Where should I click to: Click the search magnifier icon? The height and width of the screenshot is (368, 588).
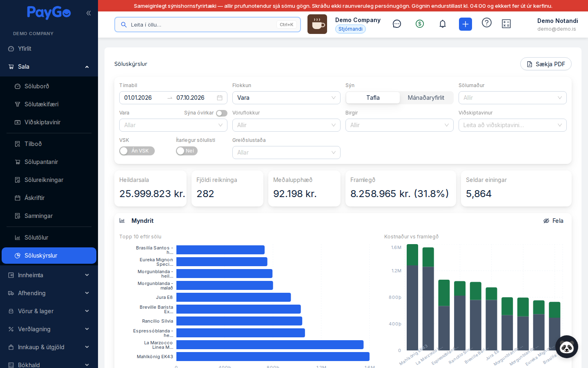tap(124, 25)
